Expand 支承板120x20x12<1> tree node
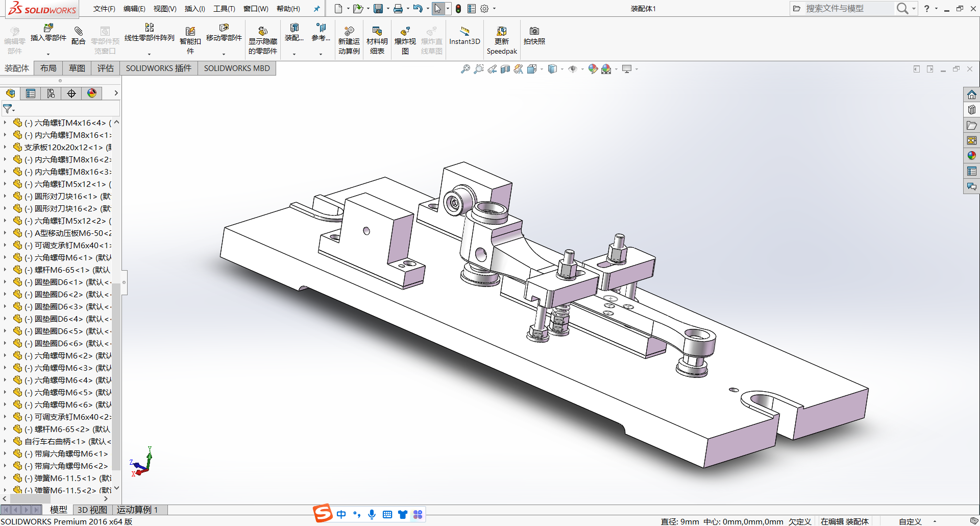Screen dimensions: 980x526 coord(5,147)
